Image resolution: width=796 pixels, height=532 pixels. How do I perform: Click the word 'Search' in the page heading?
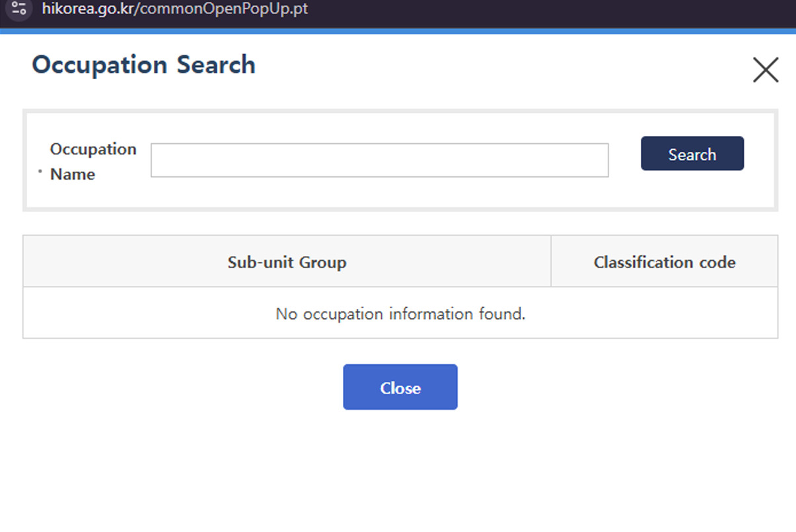[215, 65]
